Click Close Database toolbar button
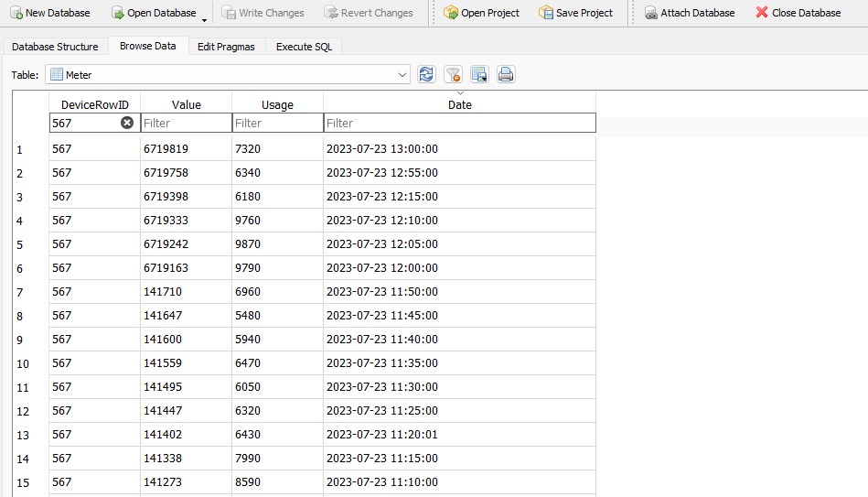This screenshot has width=868, height=497. point(798,13)
